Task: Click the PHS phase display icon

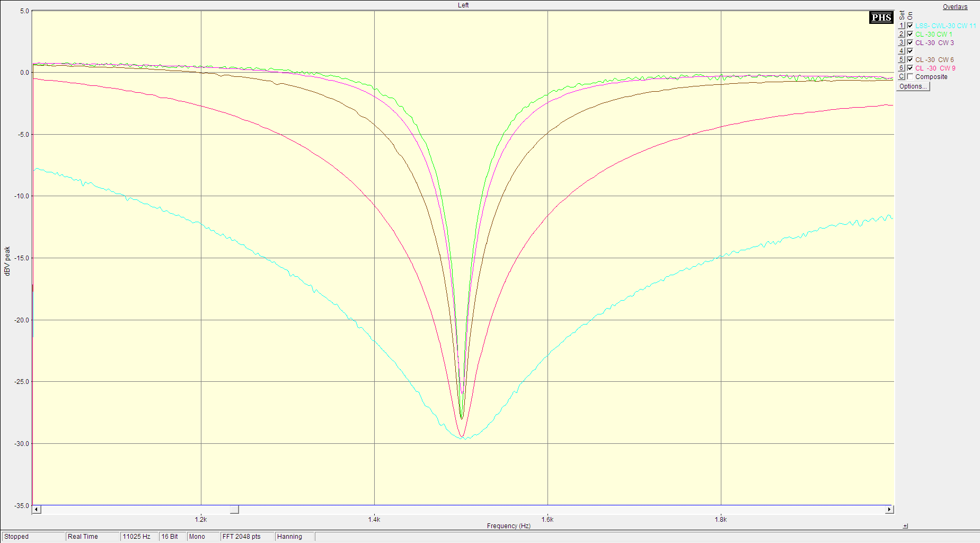Action: click(881, 17)
